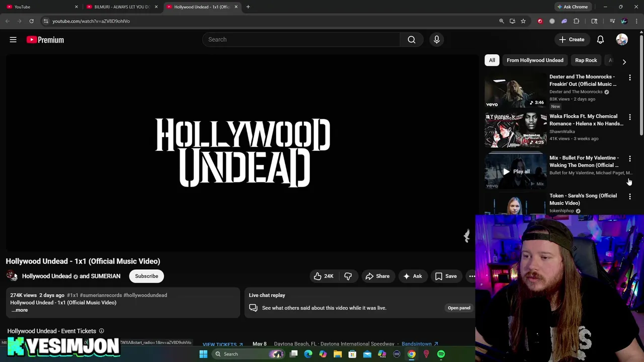Go to YouTube Premium home logo
644x362 pixels.
click(x=45, y=40)
